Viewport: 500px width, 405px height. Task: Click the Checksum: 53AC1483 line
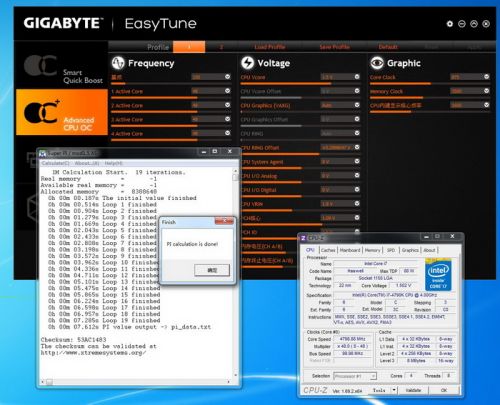click(73, 340)
